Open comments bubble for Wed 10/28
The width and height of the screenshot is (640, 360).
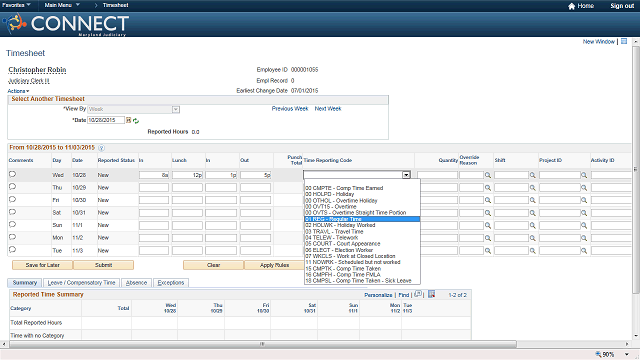(12, 174)
